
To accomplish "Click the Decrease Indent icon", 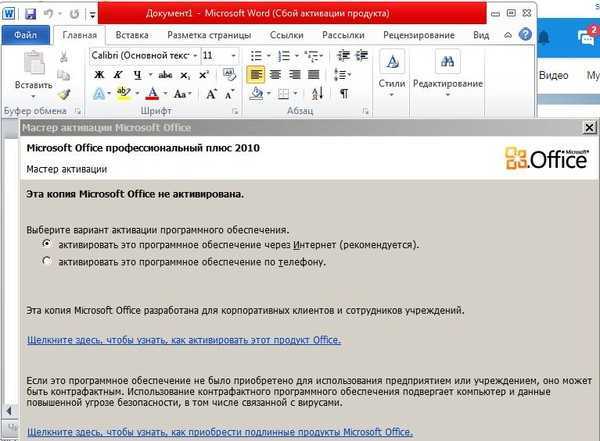I will click(x=343, y=56).
